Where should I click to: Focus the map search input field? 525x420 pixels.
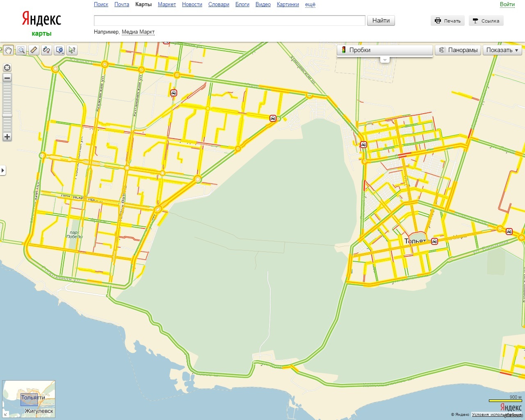(x=230, y=21)
